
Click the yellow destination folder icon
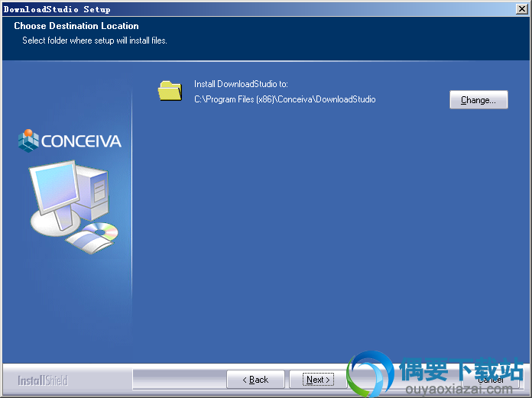tap(170, 91)
